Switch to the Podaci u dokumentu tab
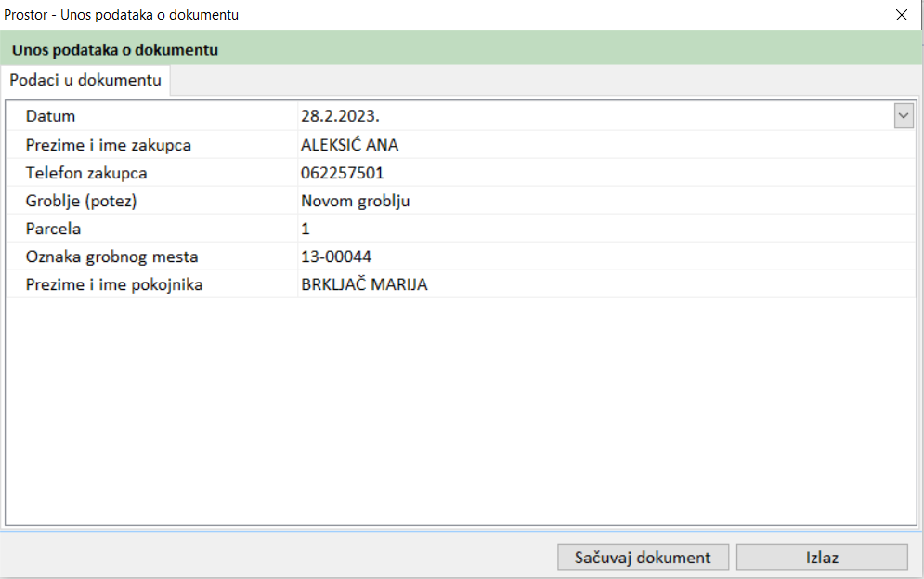Viewport: 924px width, 579px height. [85, 81]
